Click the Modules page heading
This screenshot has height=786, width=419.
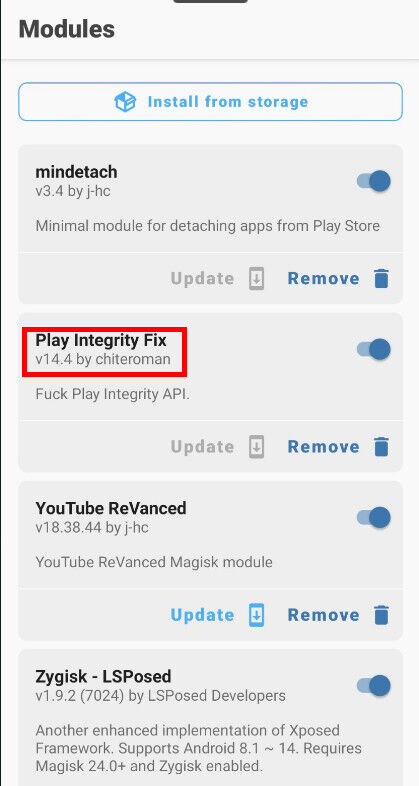(x=67, y=29)
